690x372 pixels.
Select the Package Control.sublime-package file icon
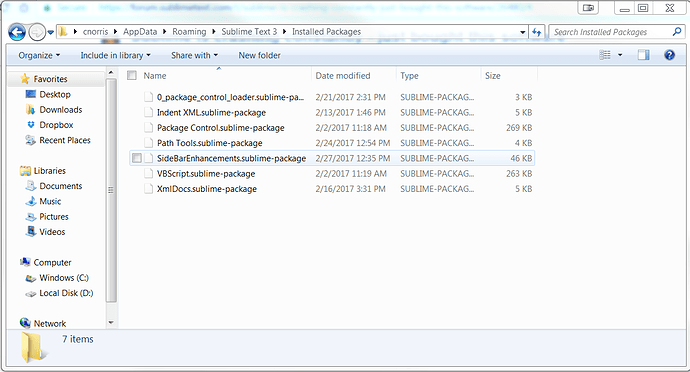click(x=149, y=128)
